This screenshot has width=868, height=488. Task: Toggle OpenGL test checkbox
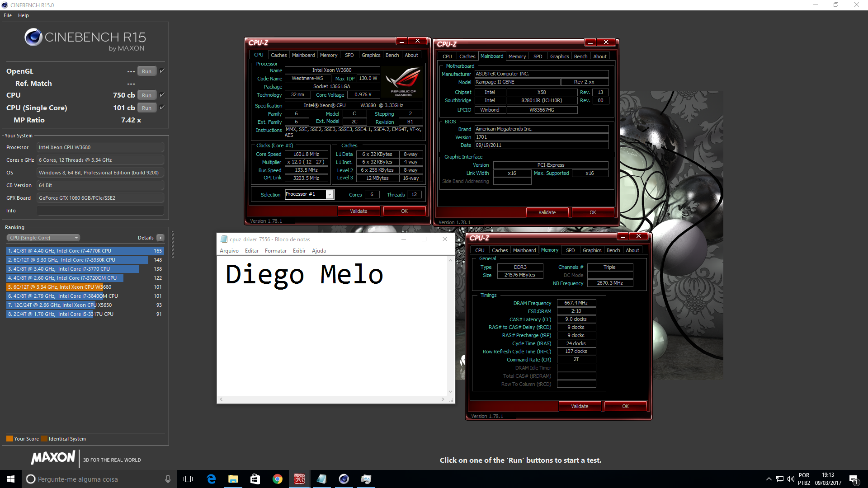pos(162,71)
